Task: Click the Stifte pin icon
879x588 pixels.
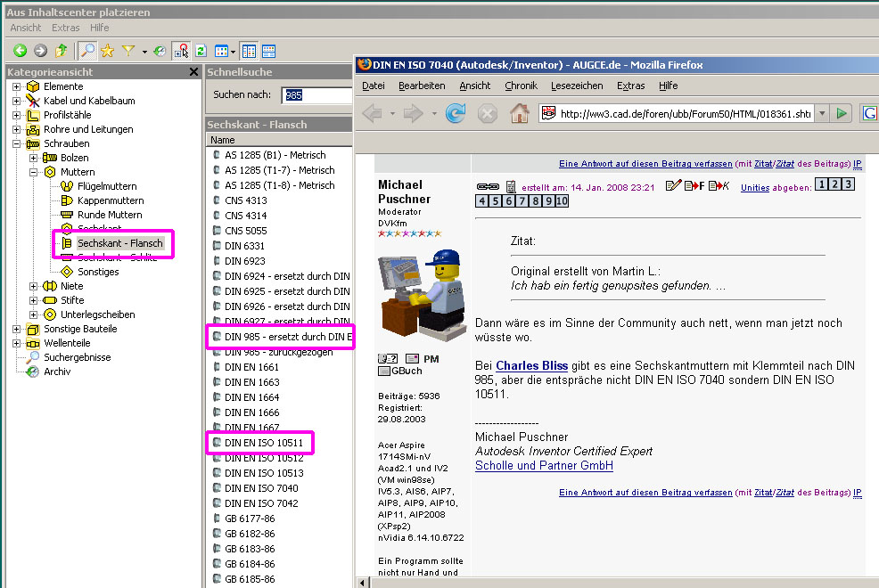Action: pyautogui.click(x=50, y=300)
